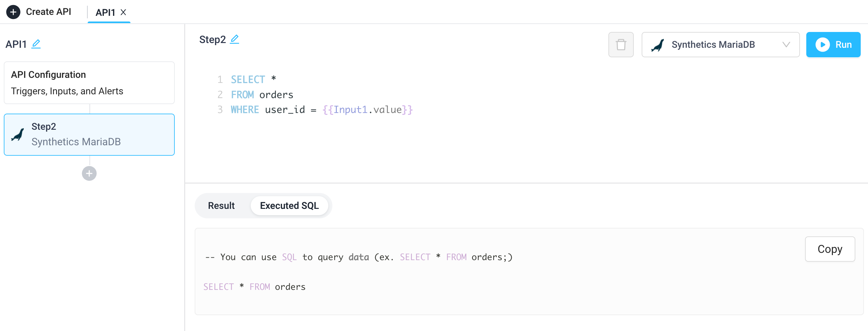Open API Configuration for triggers and inputs

pyautogui.click(x=89, y=83)
